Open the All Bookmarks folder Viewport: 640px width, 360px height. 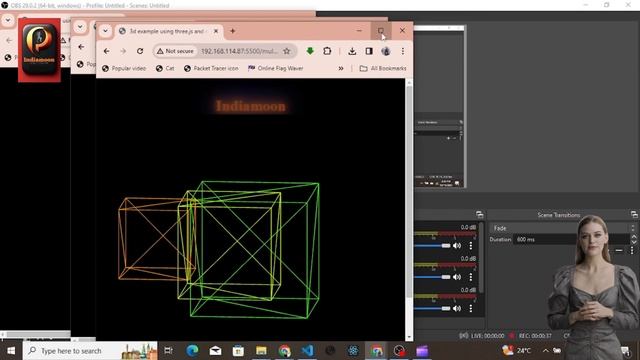pyautogui.click(x=383, y=69)
